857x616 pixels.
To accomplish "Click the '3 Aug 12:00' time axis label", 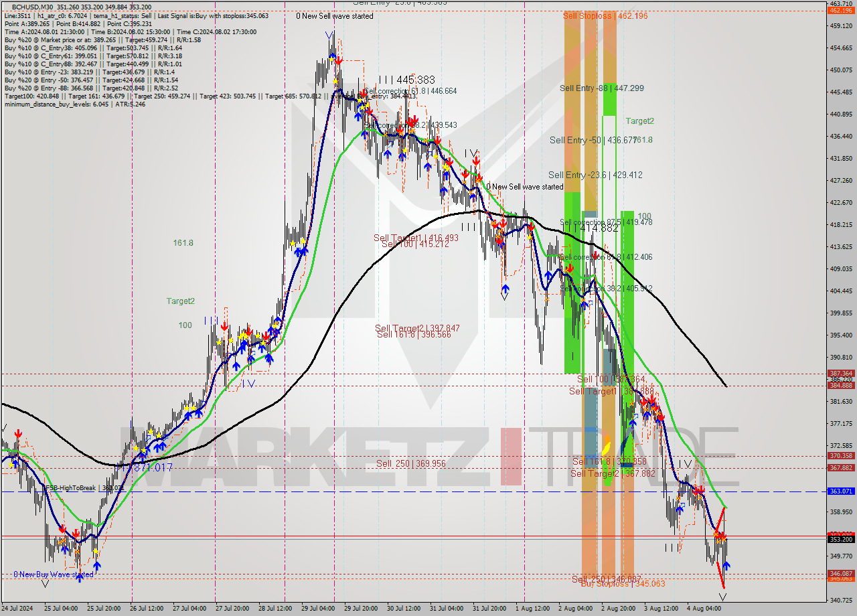I will tap(661, 609).
